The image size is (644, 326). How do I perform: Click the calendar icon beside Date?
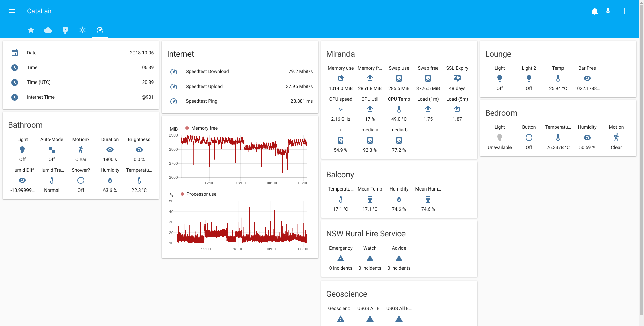(x=15, y=53)
